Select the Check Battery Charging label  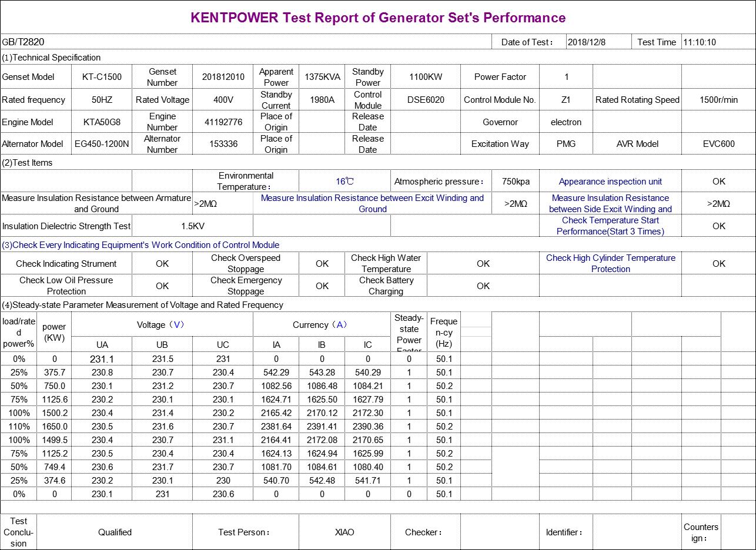(386, 286)
